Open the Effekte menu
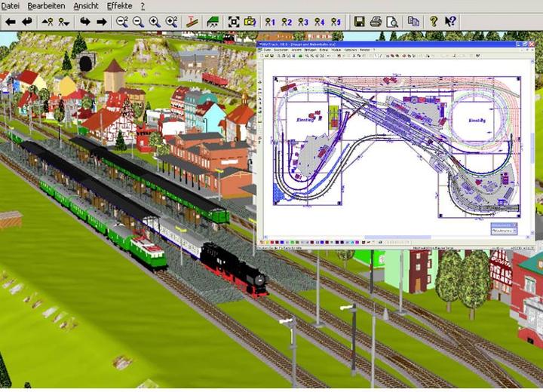543x392 pixels. (119, 6)
